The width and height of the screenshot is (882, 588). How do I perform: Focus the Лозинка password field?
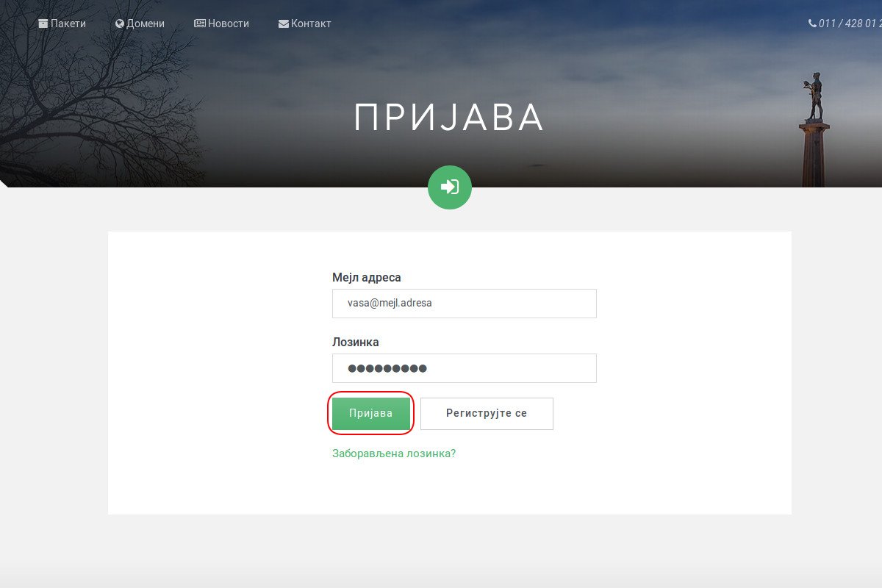[x=465, y=368]
